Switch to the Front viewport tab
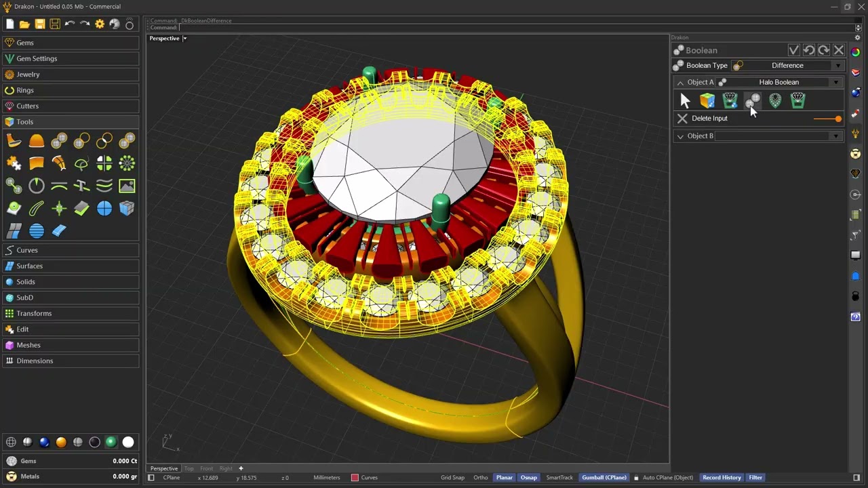Image resolution: width=868 pixels, height=488 pixels. 207,468
